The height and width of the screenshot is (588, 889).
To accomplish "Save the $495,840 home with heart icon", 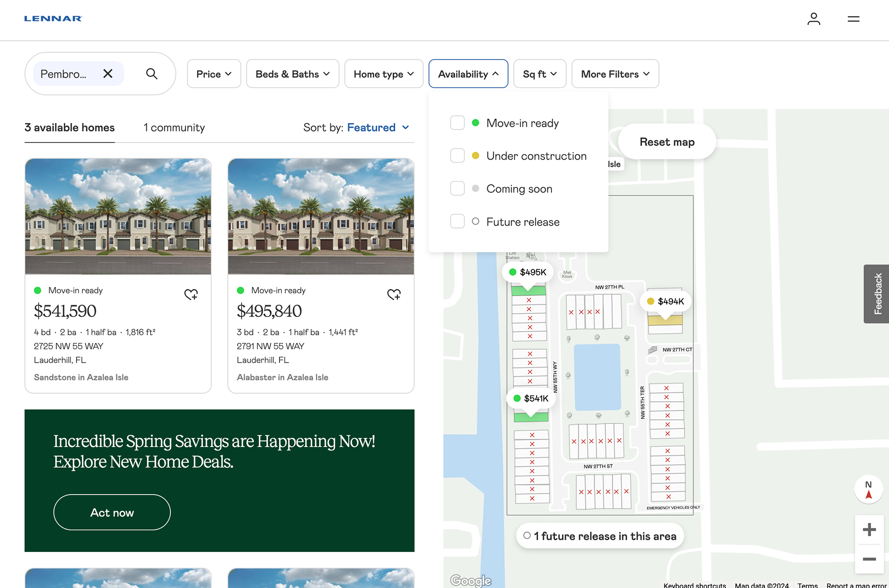I will coord(394,294).
